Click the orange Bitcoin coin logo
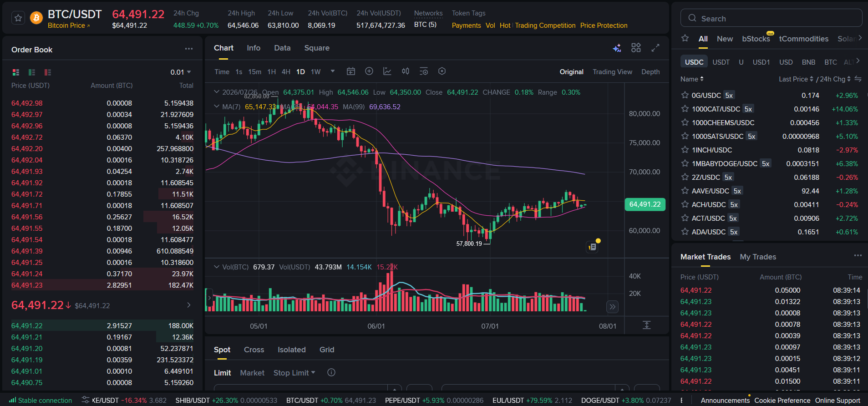The image size is (868, 406). click(36, 18)
